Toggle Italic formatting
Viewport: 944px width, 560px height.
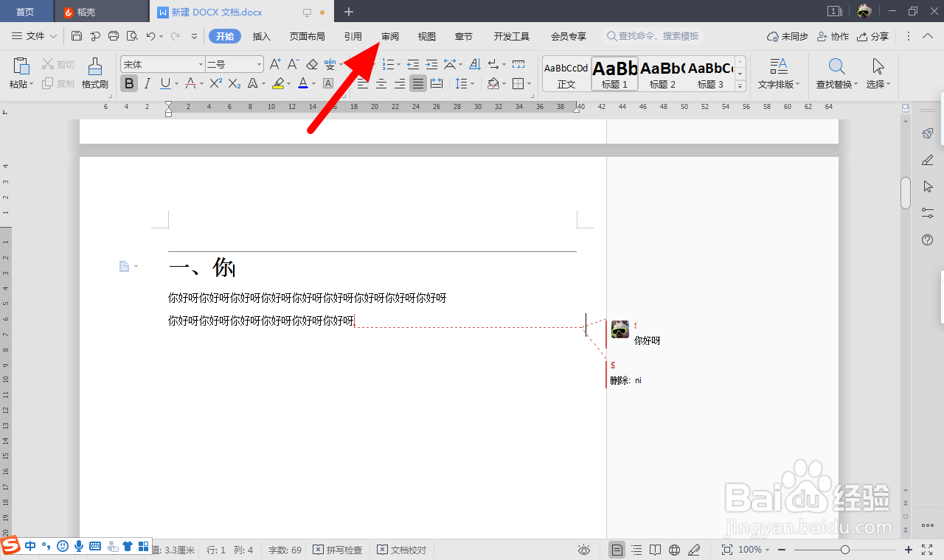(147, 83)
